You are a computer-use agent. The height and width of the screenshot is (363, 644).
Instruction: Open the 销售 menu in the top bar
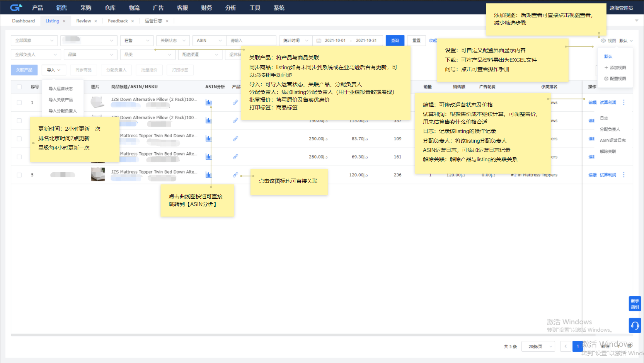[61, 7]
